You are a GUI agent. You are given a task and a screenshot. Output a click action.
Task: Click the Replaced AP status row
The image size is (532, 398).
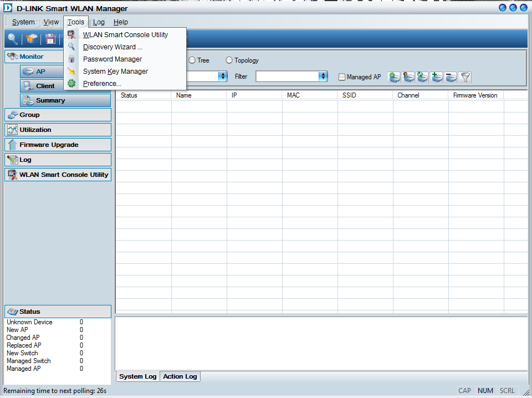tap(45, 345)
